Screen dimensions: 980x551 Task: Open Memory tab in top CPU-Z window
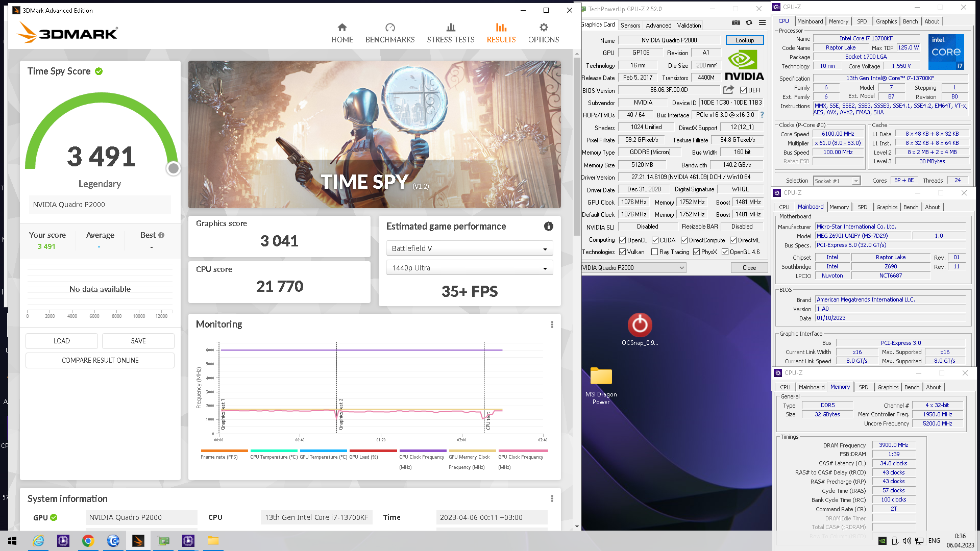(x=838, y=21)
